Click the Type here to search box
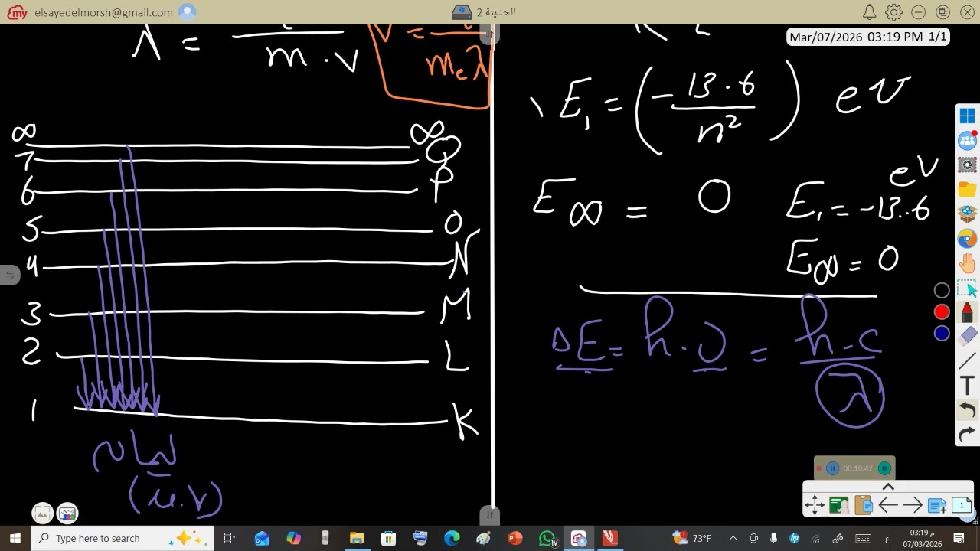This screenshot has height=551, width=980. pyautogui.click(x=123, y=538)
